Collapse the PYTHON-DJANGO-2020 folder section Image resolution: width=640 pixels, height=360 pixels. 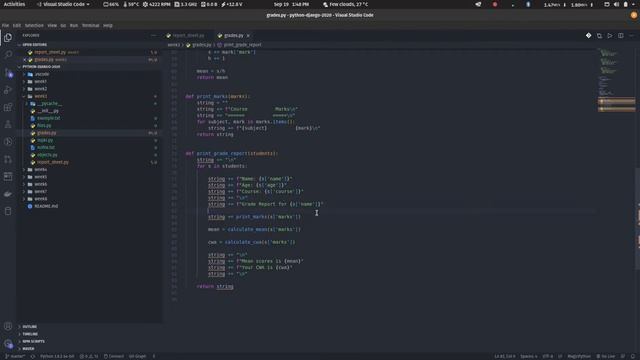(41, 67)
